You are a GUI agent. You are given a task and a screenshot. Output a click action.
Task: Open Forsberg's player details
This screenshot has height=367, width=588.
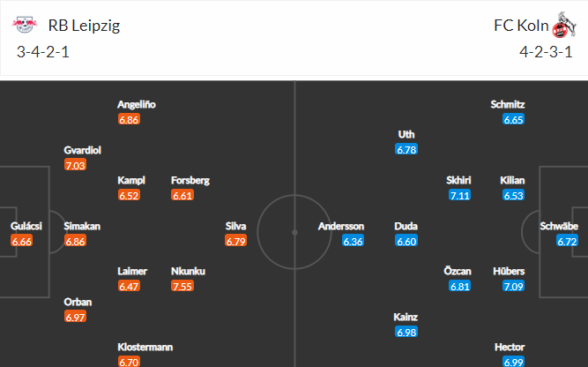tap(190, 180)
